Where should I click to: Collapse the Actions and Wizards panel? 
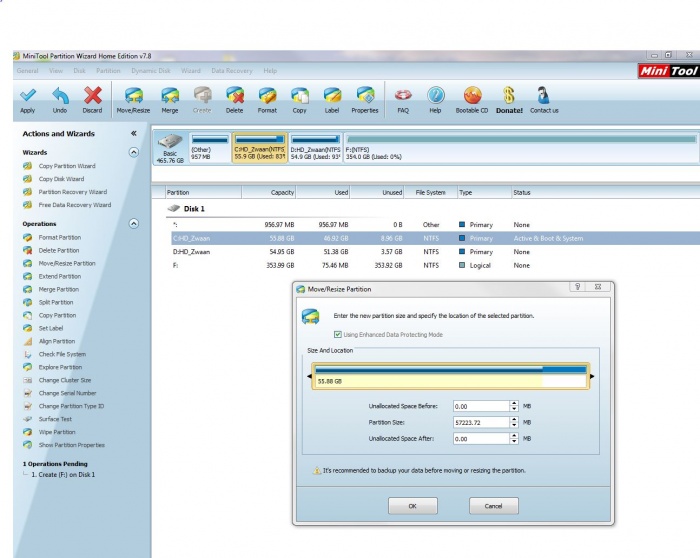tap(134, 133)
